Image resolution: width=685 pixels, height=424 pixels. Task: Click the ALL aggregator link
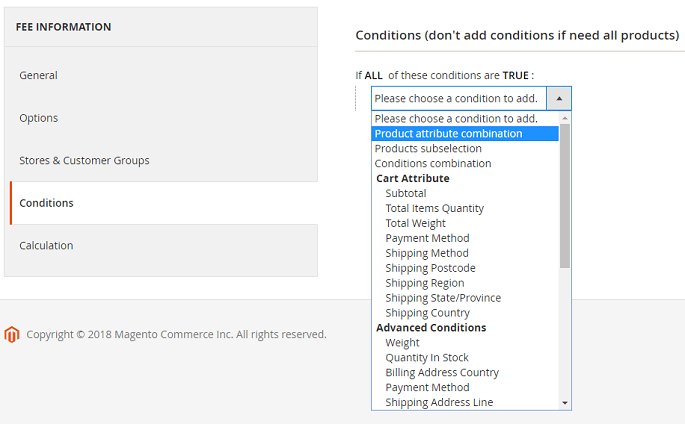(x=375, y=75)
